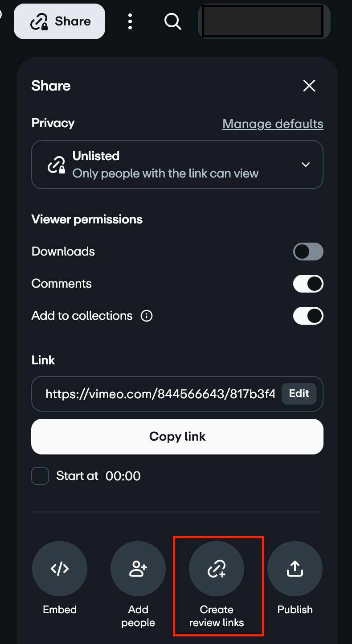
Task: Click the Add to collections info icon
Action: point(147,316)
